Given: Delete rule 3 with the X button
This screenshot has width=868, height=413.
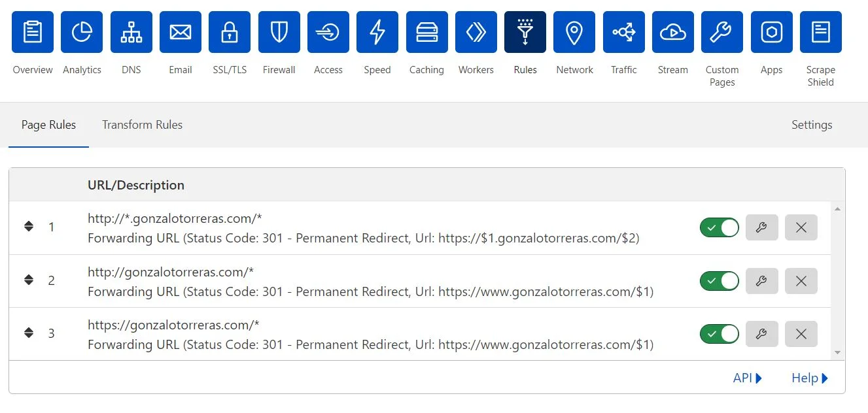Looking at the screenshot, I should pyautogui.click(x=801, y=334).
